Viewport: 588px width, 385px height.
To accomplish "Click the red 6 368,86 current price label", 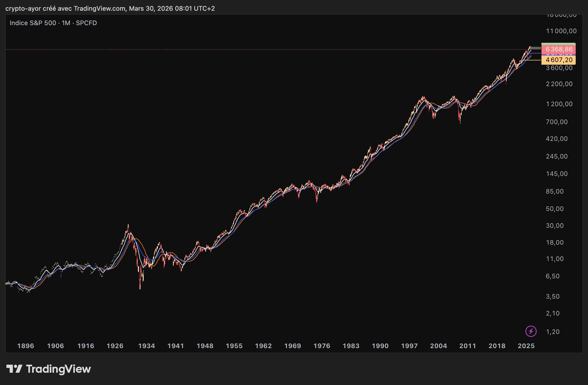I will point(560,49).
